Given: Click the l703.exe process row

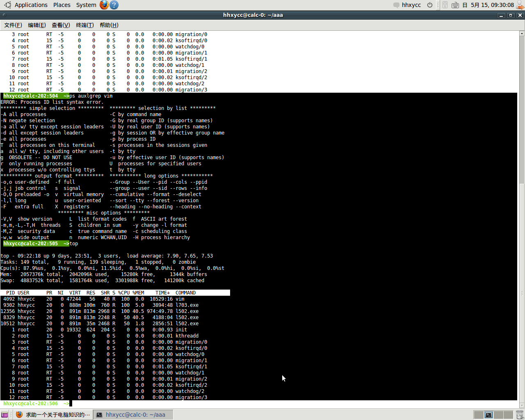Looking at the screenshot, I should click(x=115, y=305).
